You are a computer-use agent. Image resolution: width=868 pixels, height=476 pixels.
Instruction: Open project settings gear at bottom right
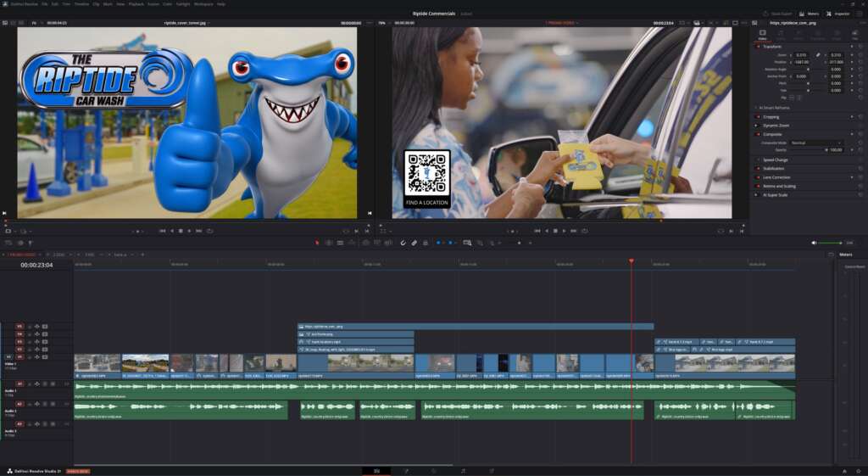[x=858, y=471]
